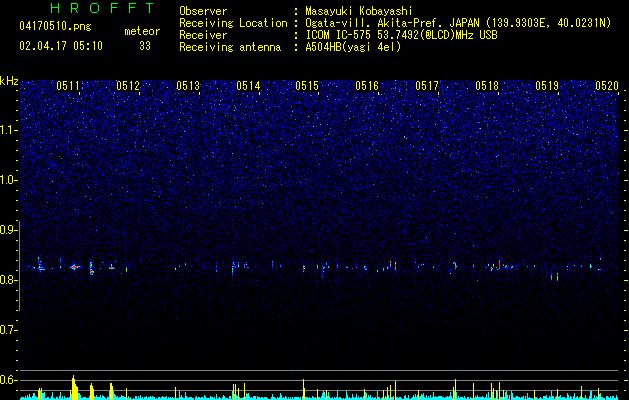
Task: Click the 0514 time marker
Action: 248,85
